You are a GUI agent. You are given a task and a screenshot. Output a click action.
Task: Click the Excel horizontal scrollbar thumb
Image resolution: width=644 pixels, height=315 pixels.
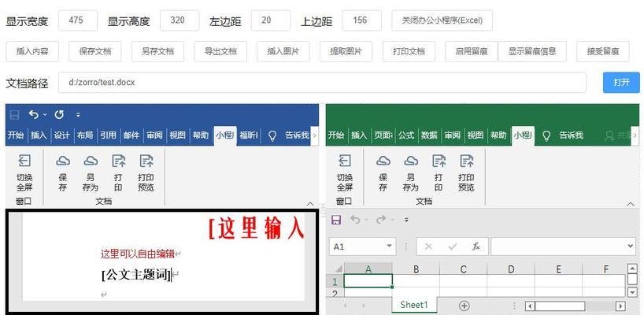pyautogui.click(x=560, y=306)
